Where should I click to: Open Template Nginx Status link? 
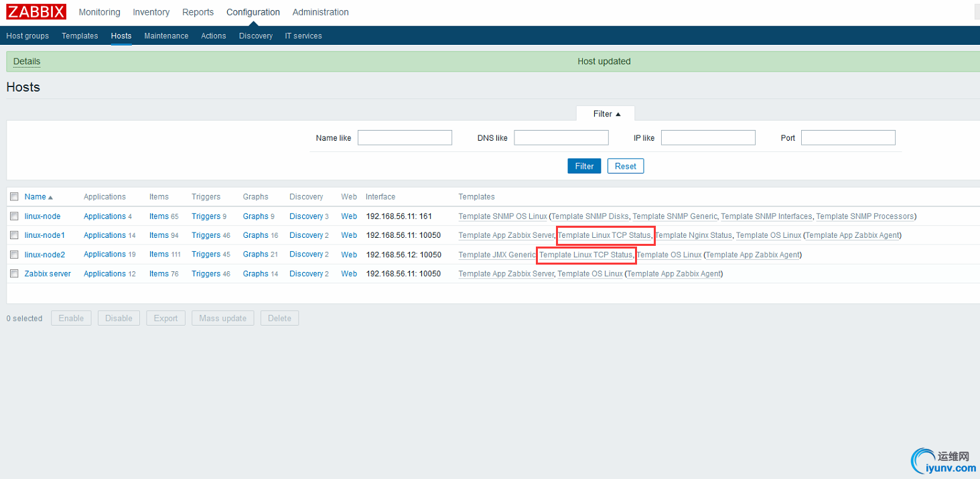pyautogui.click(x=693, y=235)
